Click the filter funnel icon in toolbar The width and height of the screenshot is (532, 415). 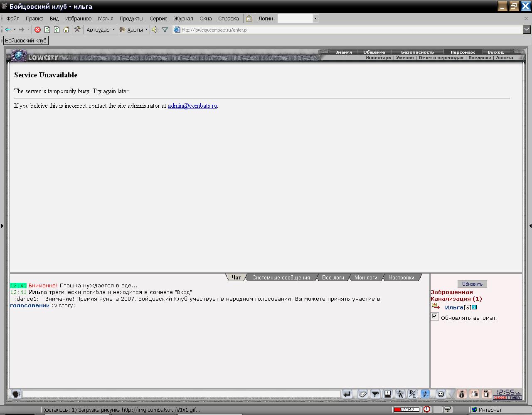click(165, 30)
